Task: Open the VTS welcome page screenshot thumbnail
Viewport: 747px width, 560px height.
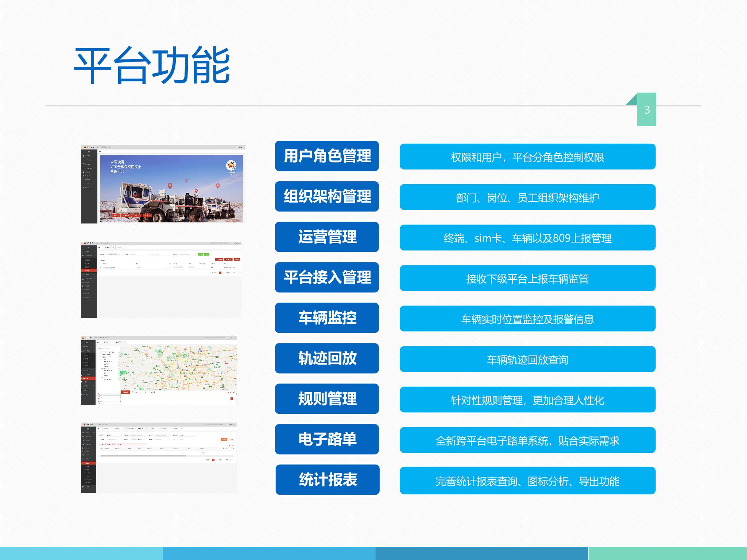Action: tap(163, 184)
